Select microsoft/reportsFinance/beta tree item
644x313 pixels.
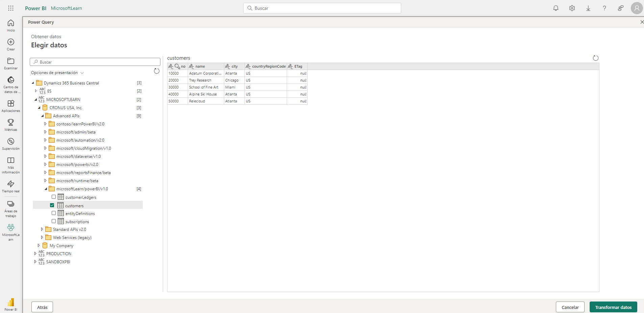(x=83, y=173)
